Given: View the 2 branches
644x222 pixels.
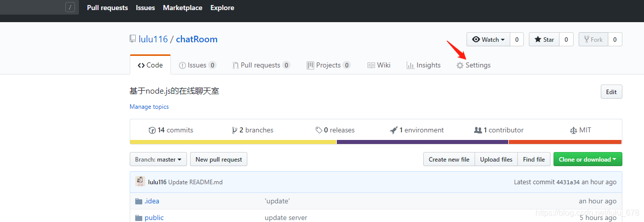Looking at the screenshot, I should [x=253, y=130].
